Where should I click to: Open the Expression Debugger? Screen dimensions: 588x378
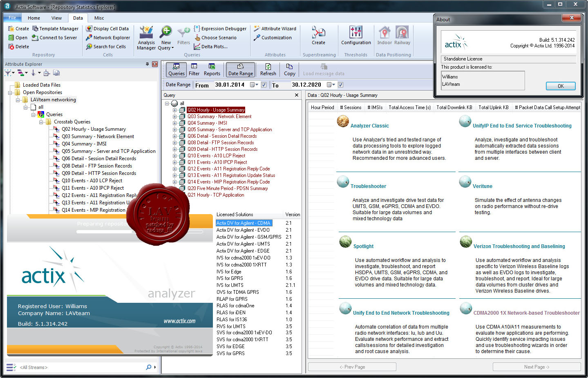coord(220,29)
